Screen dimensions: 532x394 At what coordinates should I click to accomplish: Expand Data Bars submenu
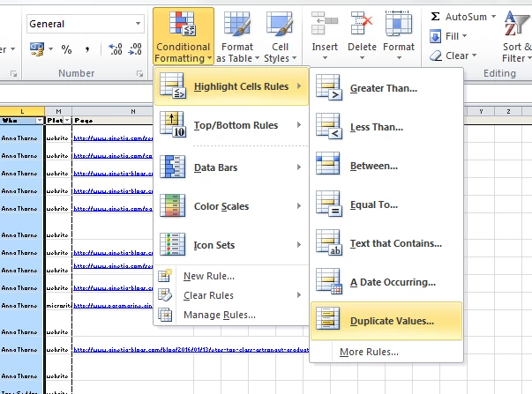coord(231,167)
